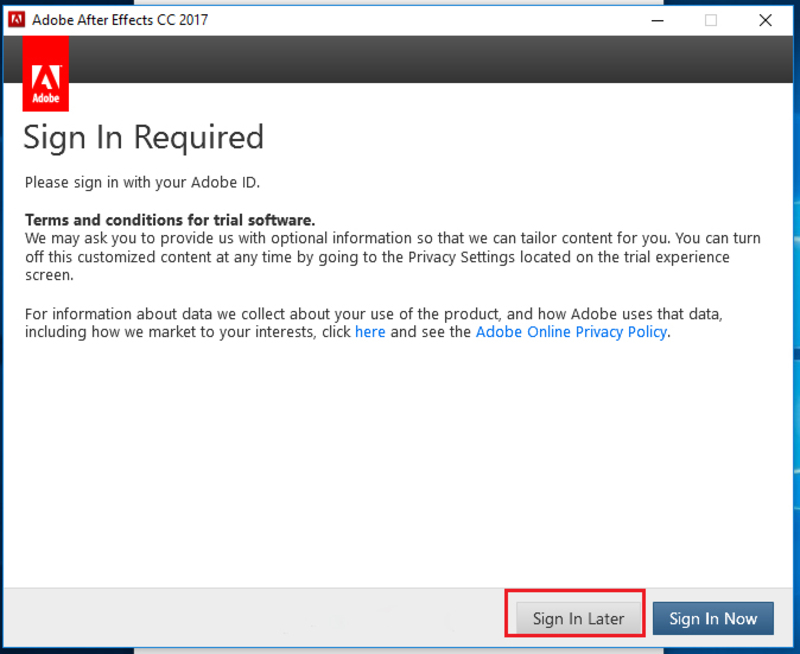
Task: Click the 'Sign In Required' heading
Action: pyautogui.click(x=143, y=138)
